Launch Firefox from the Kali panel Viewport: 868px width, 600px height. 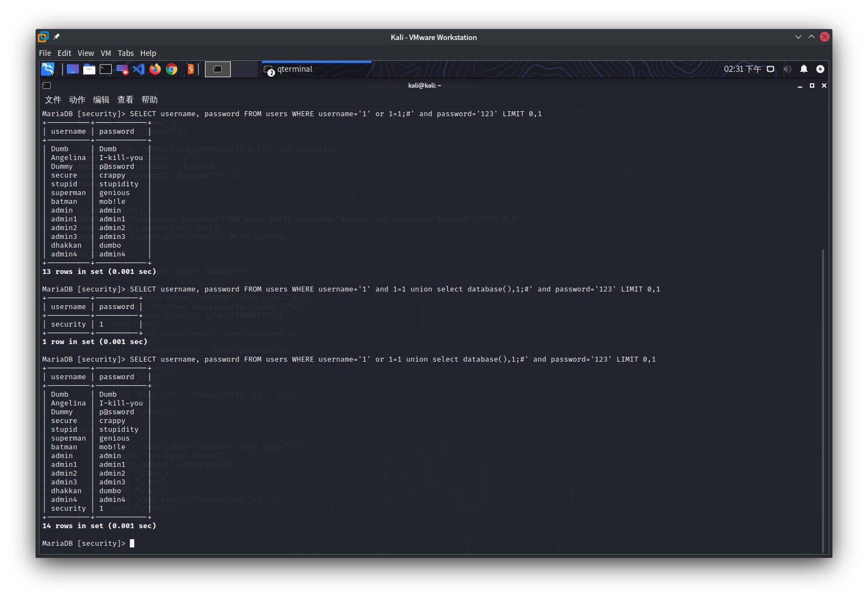(x=155, y=69)
